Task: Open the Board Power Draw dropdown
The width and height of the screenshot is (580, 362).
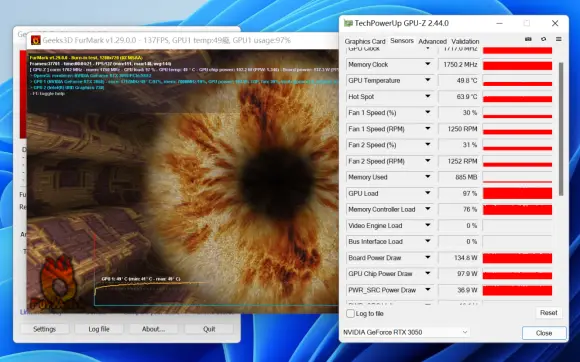Action: tap(428, 257)
